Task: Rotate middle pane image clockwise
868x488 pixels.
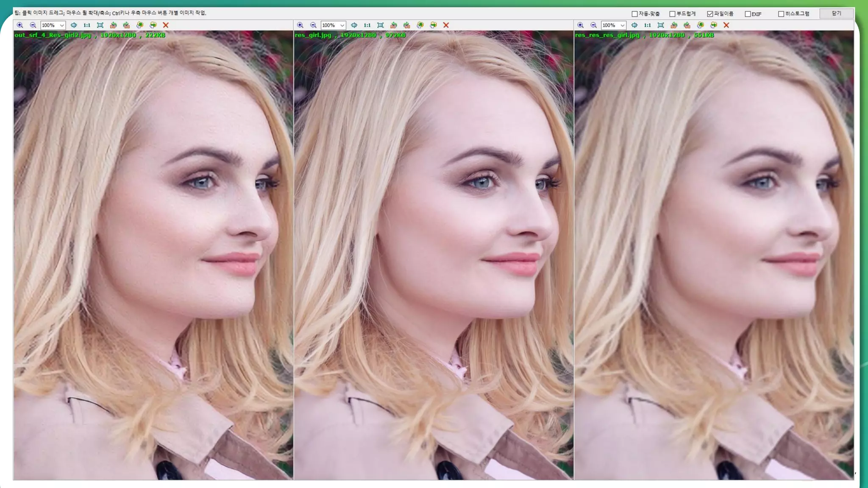Action: [407, 25]
